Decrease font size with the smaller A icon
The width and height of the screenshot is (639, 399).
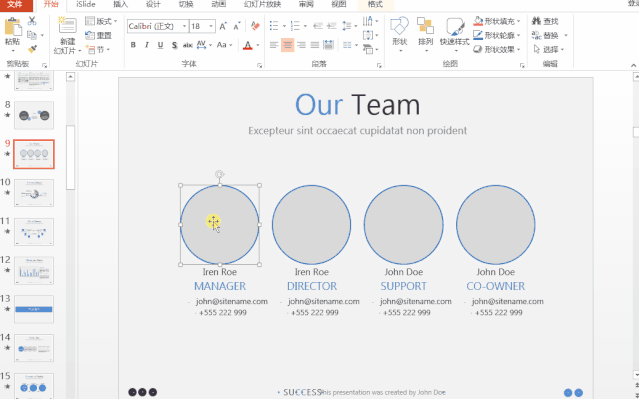237,26
